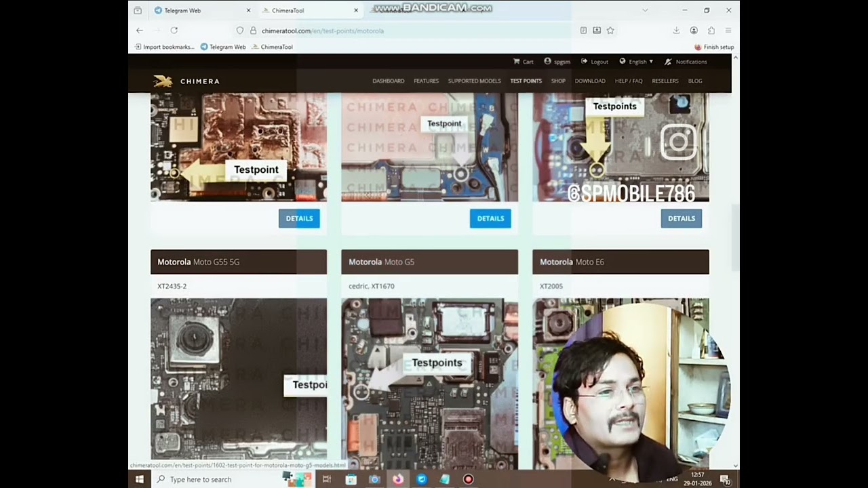This screenshot has height=488, width=868.
Task: Open the notification center icon
Action: (x=726, y=480)
